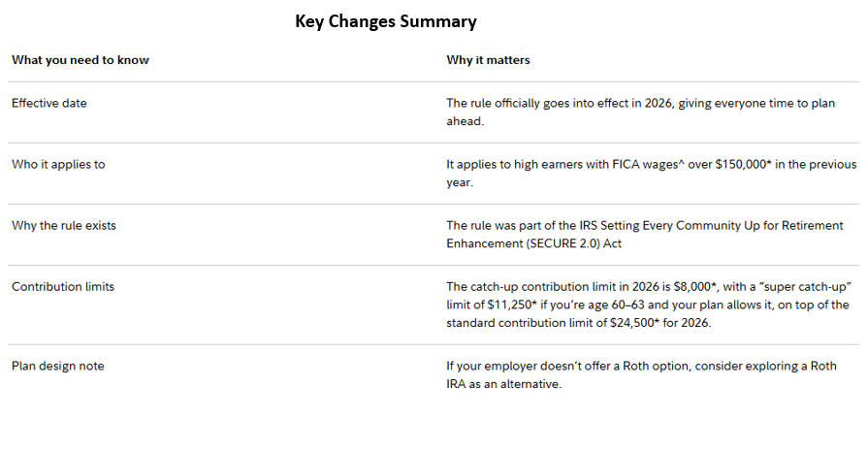This screenshot has width=868, height=449.
Task: Select the 'Why the rule exists' row label
Action: [x=63, y=225]
